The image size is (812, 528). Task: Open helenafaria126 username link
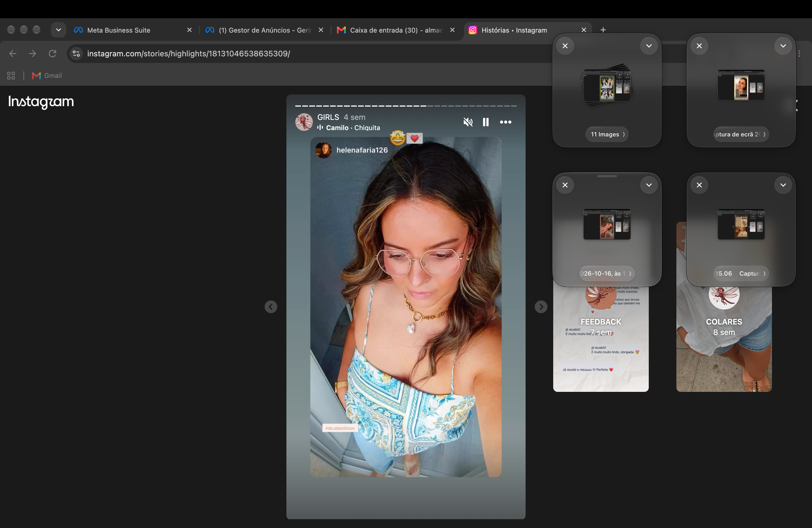362,150
